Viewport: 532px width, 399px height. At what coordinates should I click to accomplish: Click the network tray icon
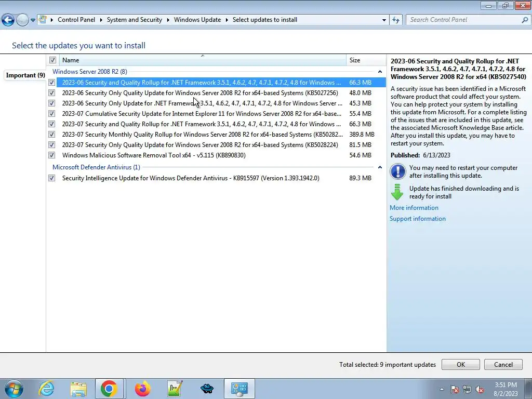(467, 390)
